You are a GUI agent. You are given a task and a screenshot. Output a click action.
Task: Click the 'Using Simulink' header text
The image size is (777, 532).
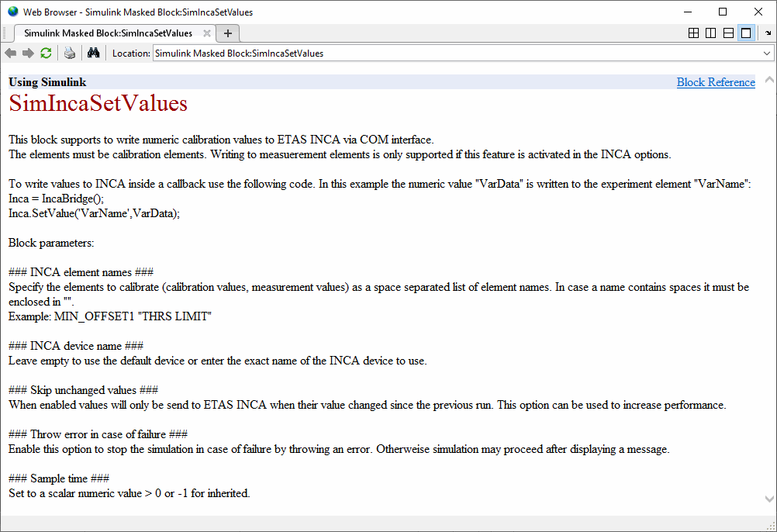[x=47, y=82]
